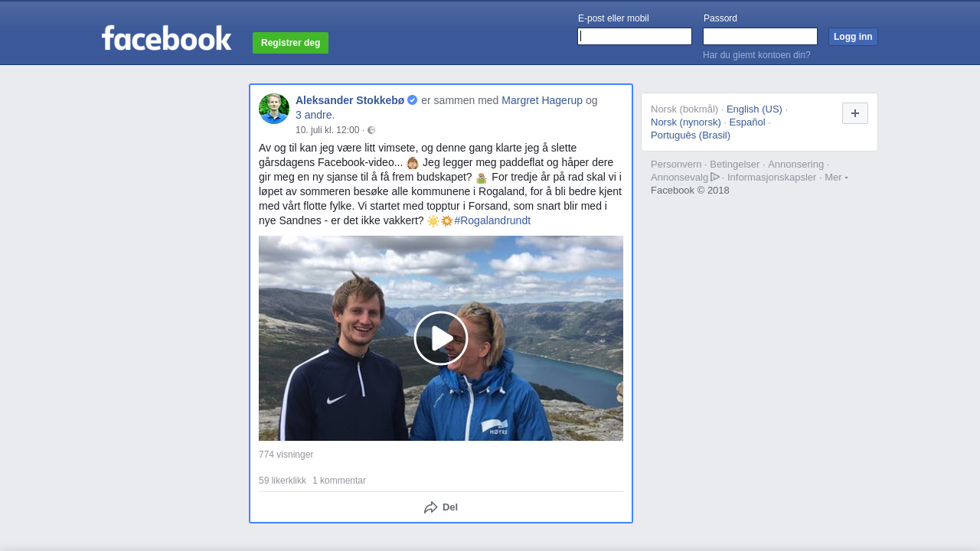The width and height of the screenshot is (980, 551).
Task: Play the video in the post
Action: [x=441, y=338]
